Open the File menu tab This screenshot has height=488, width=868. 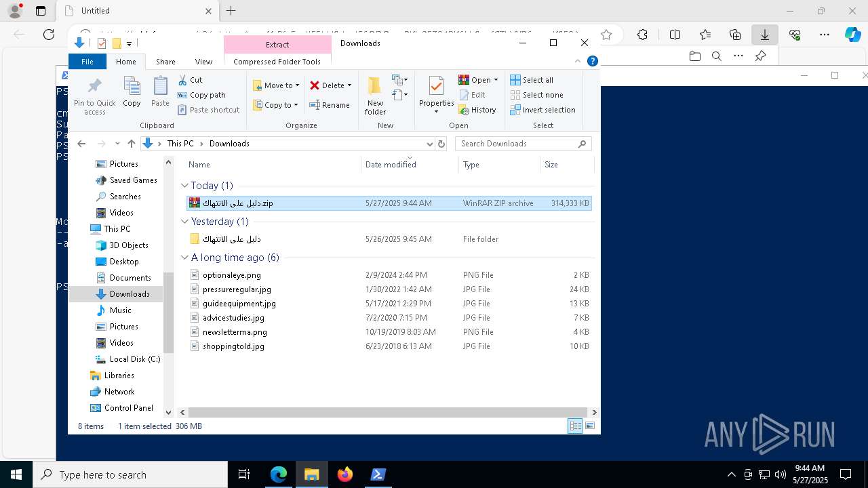coord(87,62)
